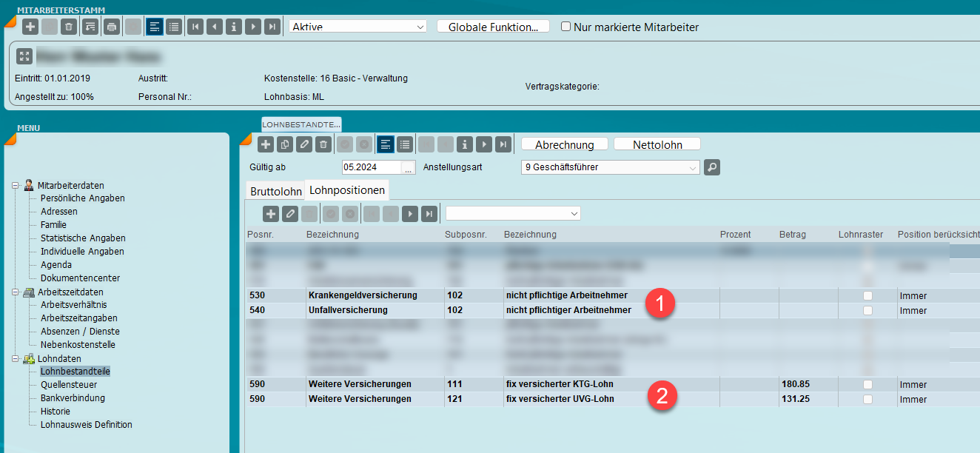The width and height of the screenshot is (980, 453).
Task: Click the 'Gültig ab' date field
Action: tap(372, 167)
